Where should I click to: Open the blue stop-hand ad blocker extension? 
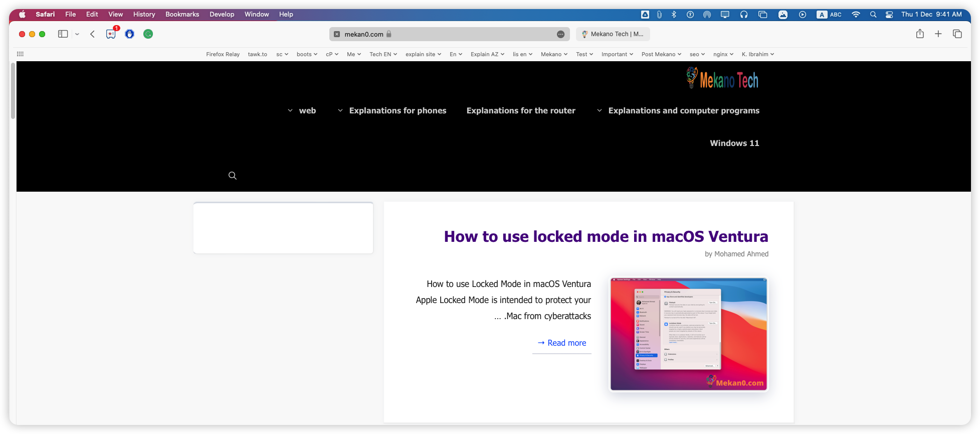pyautogui.click(x=130, y=34)
